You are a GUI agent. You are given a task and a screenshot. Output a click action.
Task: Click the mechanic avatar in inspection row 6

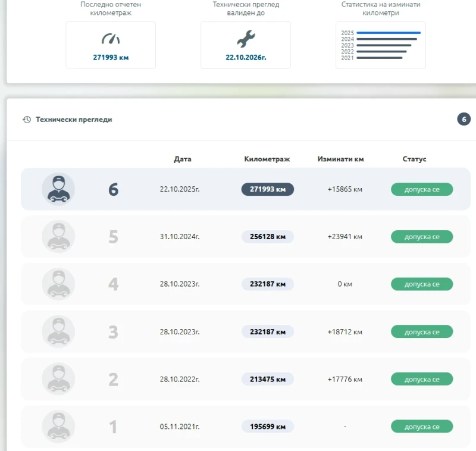[58, 189]
